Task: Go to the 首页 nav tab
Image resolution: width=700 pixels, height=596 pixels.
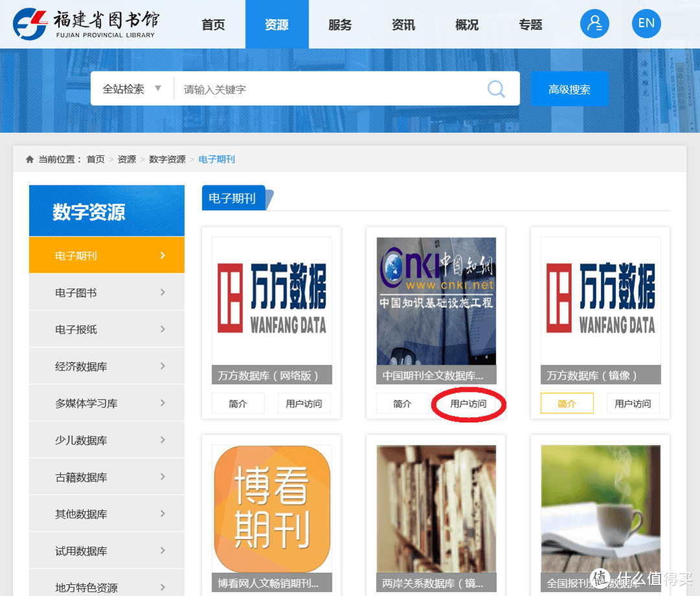Action: (213, 25)
